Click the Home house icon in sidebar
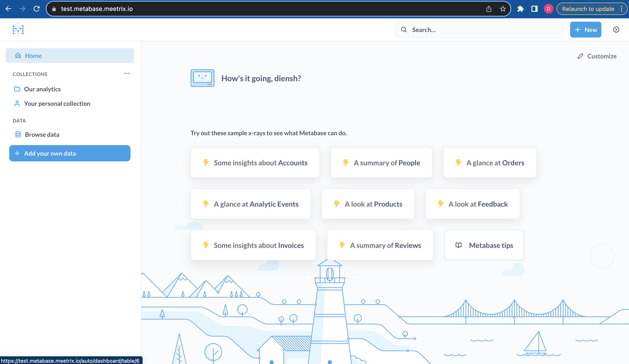Image resolution: width=629 pixels, height=364 pixels. coord(18,55)
